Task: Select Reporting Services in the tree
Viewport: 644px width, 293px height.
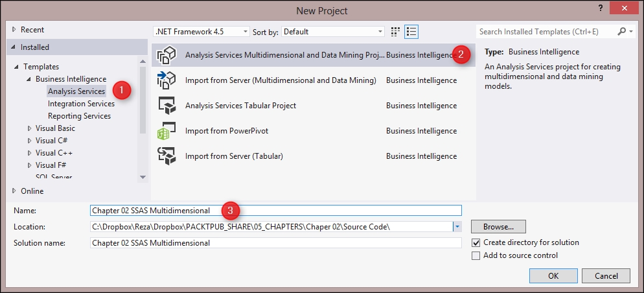Action: coord(79,116)
